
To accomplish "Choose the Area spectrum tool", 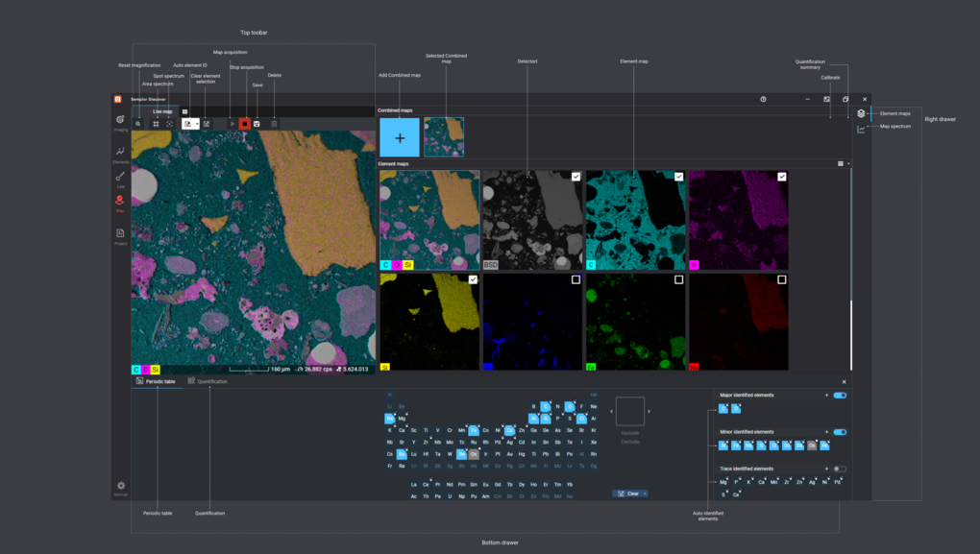I will click(x=157, y=124).
